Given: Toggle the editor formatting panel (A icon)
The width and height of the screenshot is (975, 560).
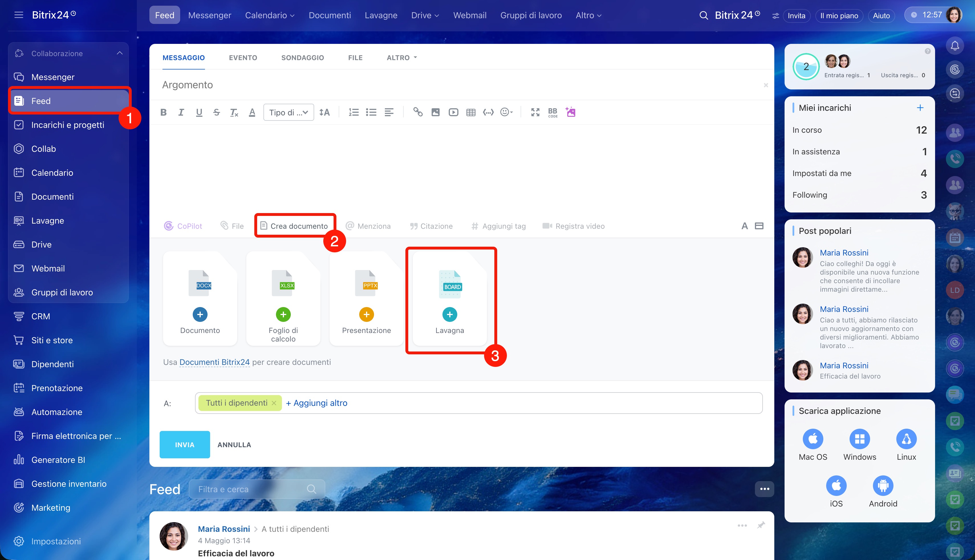Looking at the screenshot, I should click(745, 226).
